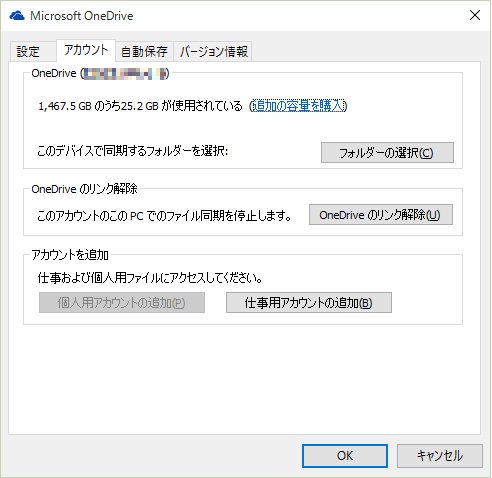Follow the 追加の容量を購入 link
The image size is (492, 478).
pos(298,106)
